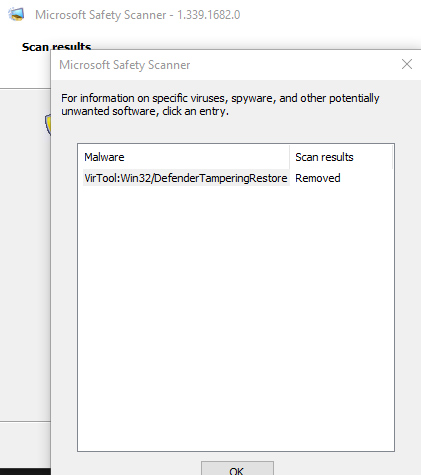The image size is (421, 475).
Task: Select the VirTool:Win32/DefenderTamperingRestore entry
Action: tap(186, 178)
